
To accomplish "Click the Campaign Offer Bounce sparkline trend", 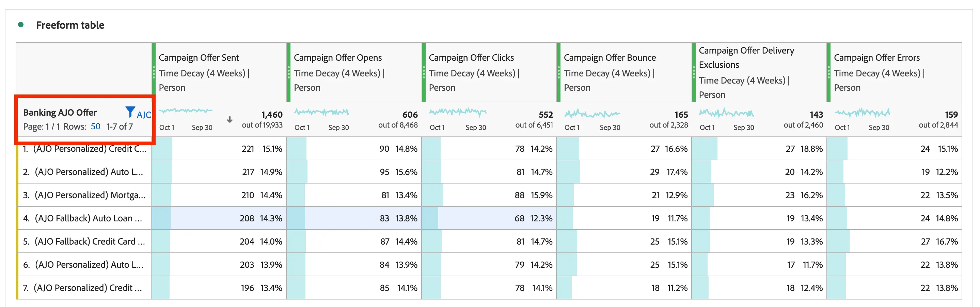I will coord(592,113).
